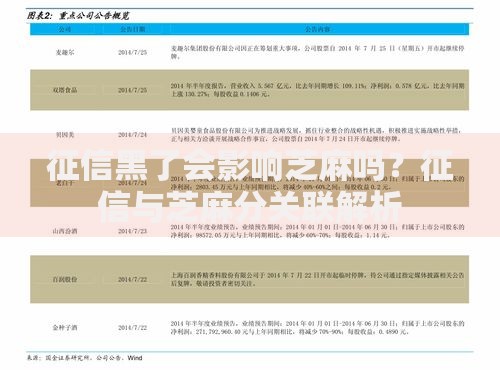This screenshot has height=370, width=500.
Task: Click the company name '金种子酒'
Action: (65, 328)
